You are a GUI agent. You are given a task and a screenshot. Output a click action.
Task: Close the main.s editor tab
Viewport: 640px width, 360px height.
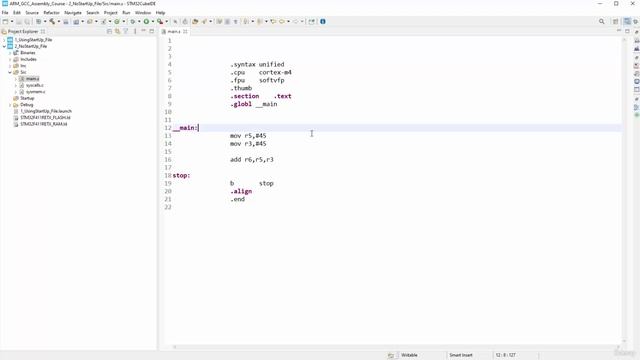(185, 31)
